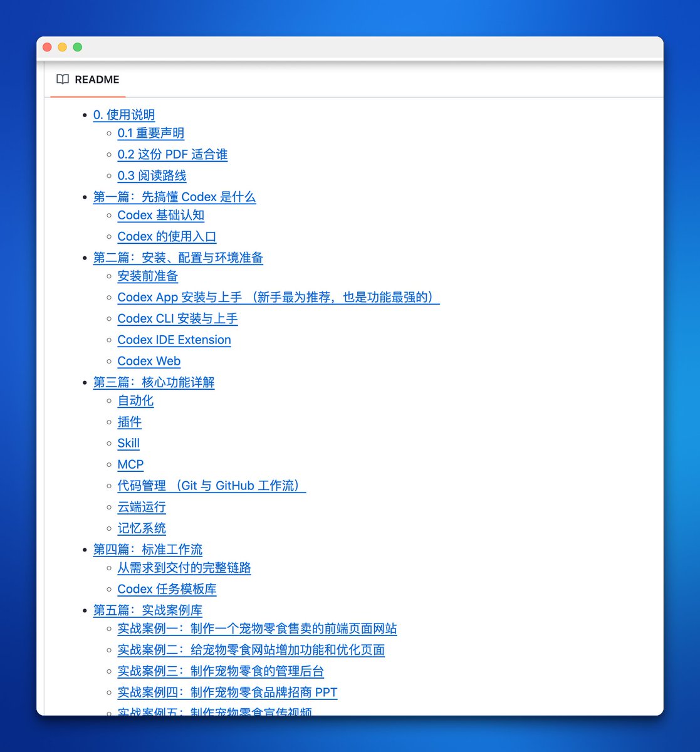Click the '云端运行' link

tap(142, 507)
